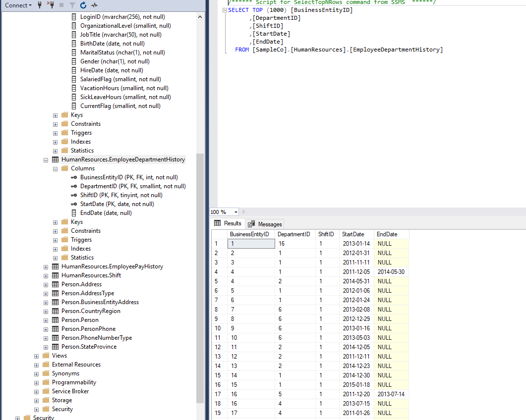Click the Person.Address table icon
526x420 pixels.
click(56, 284)
